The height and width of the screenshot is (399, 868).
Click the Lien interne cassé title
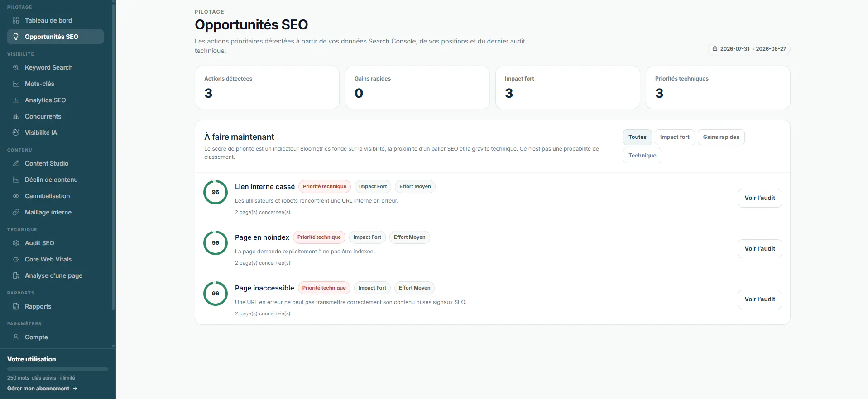tap(265, 187)
